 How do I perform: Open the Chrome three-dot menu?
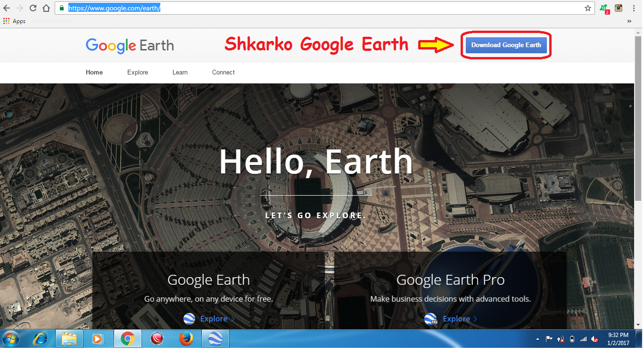click(634, 8)
